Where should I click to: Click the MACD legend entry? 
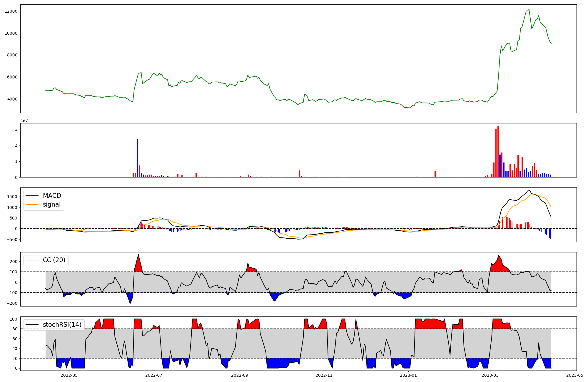tap(52, 196)
